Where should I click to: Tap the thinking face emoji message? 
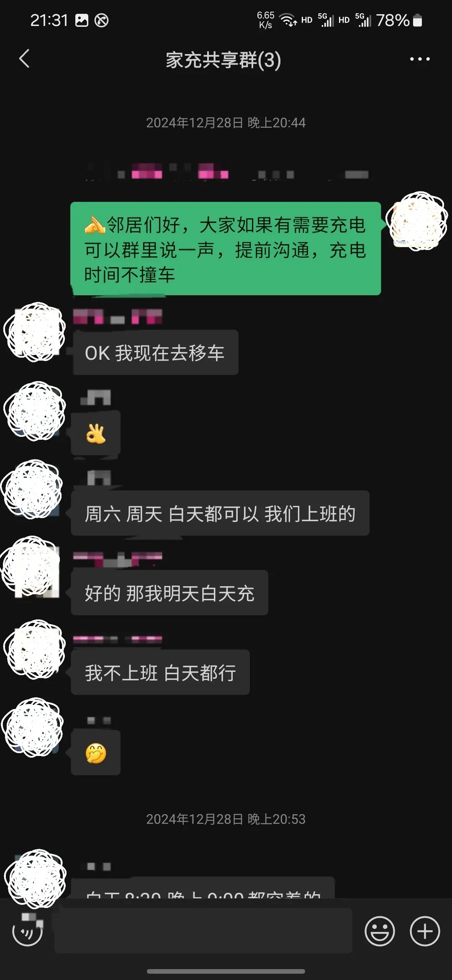96,753
